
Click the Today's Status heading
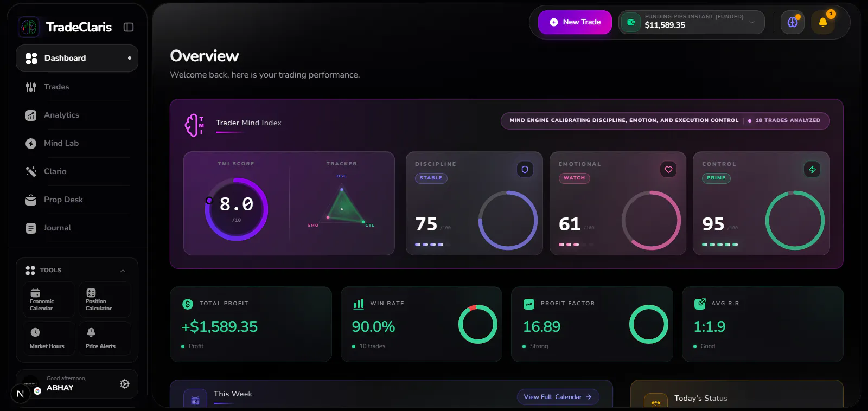701,398
